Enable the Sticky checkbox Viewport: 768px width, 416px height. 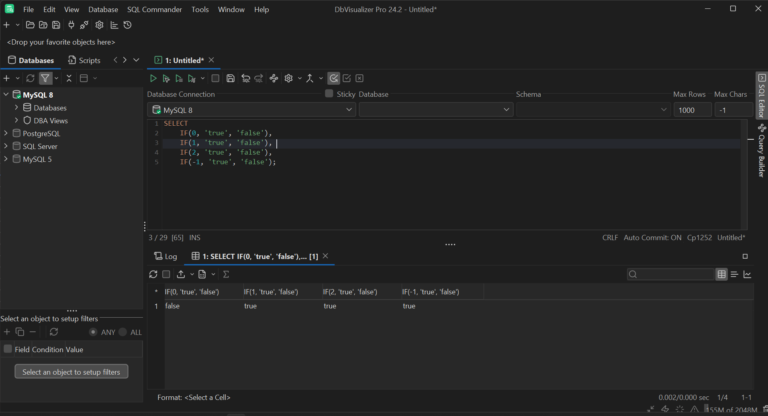point(329,94)
